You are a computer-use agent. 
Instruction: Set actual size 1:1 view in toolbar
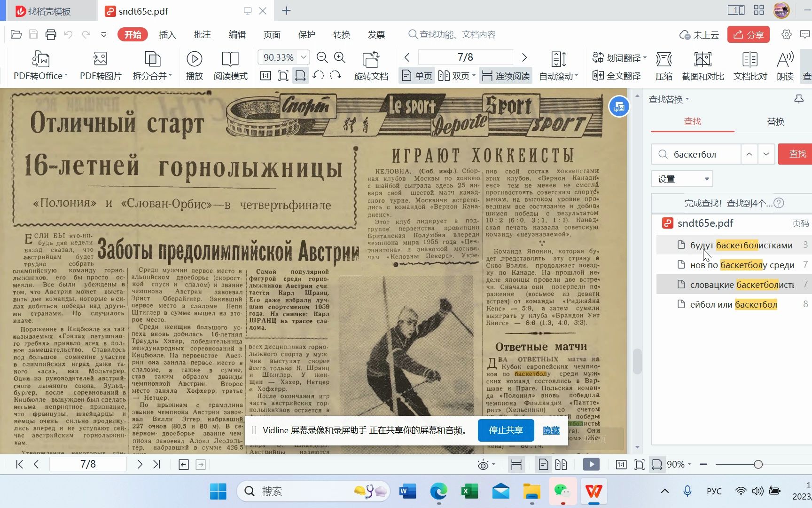point(265,76)
